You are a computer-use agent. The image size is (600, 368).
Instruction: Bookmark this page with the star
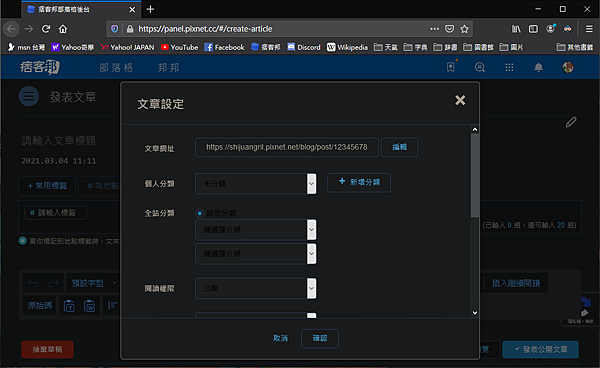click(x=465, y=29)
